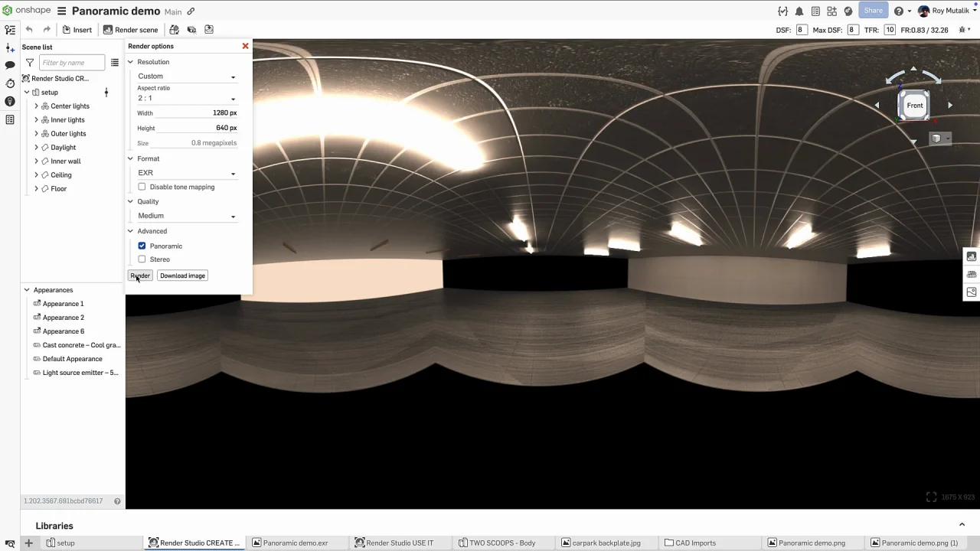Image resolution: width=980 pixels, height=551 pixels.
Task: Open the App Store grid-plus icon
Action: coord(831,11)
